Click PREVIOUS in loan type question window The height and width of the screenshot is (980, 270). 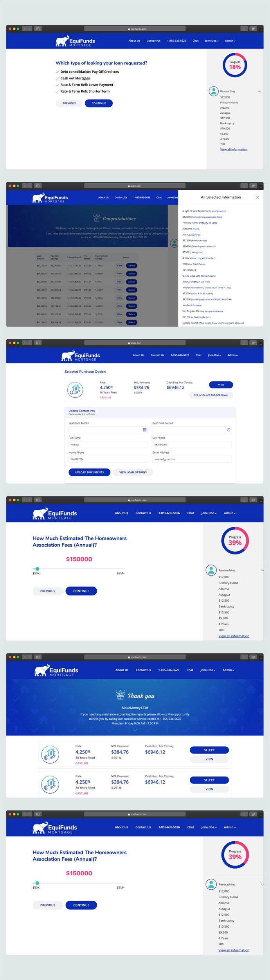tap(69, 103)
